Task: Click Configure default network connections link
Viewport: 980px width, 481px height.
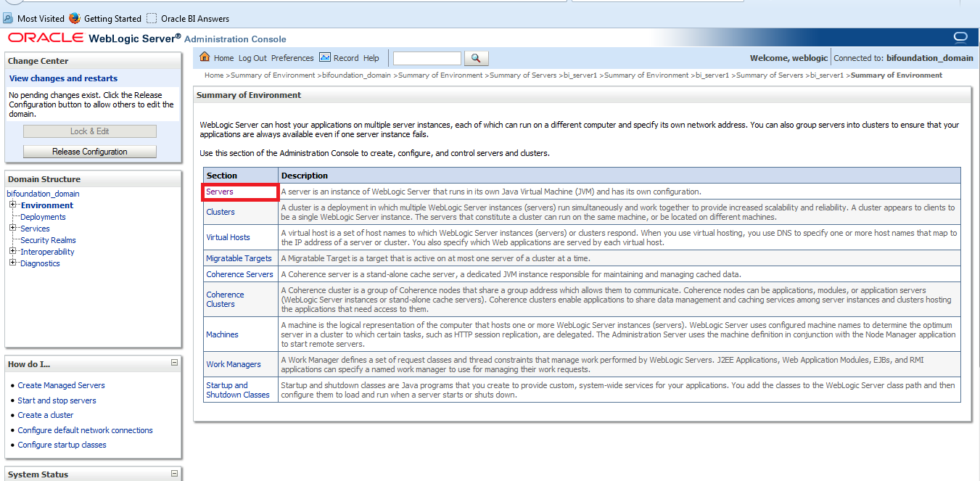Action: (x=86, y=430)
